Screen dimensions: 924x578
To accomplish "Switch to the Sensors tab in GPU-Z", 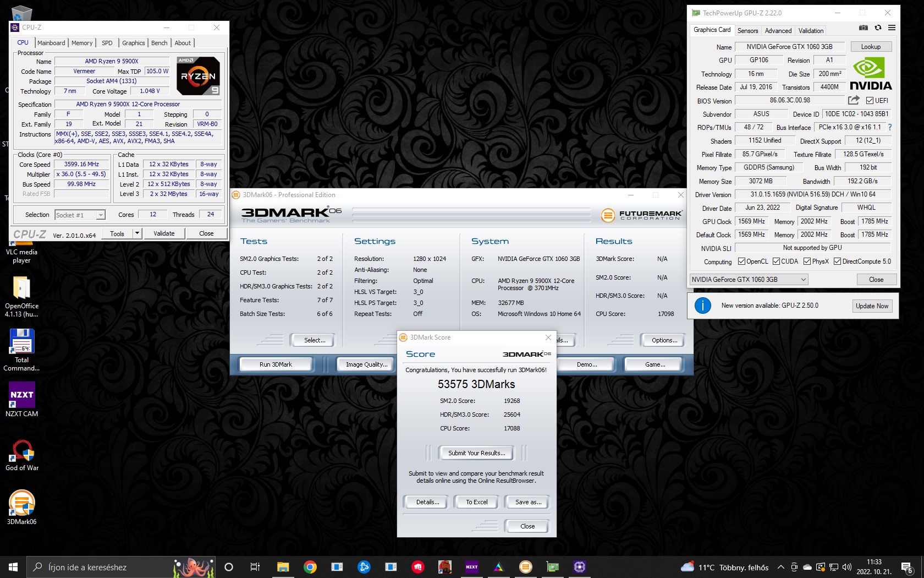I will click(747, 31).
